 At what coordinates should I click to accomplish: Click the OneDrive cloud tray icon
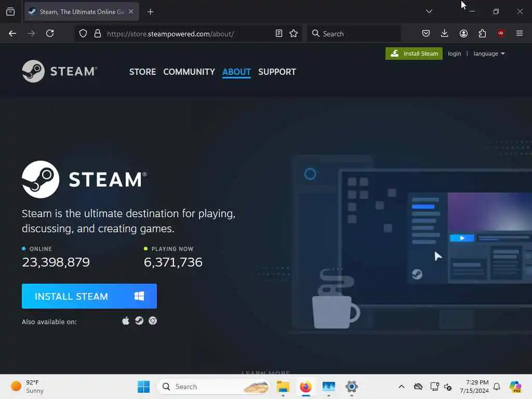pos(418,387)
